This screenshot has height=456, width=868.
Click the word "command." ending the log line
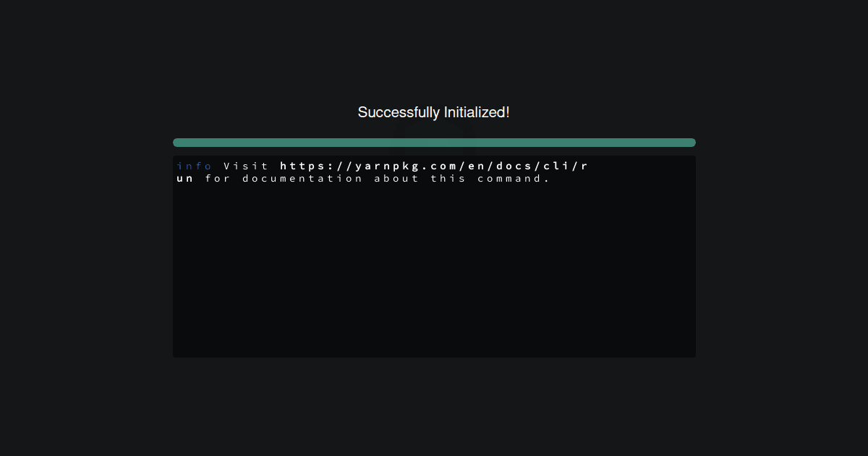tap(514, 178)
